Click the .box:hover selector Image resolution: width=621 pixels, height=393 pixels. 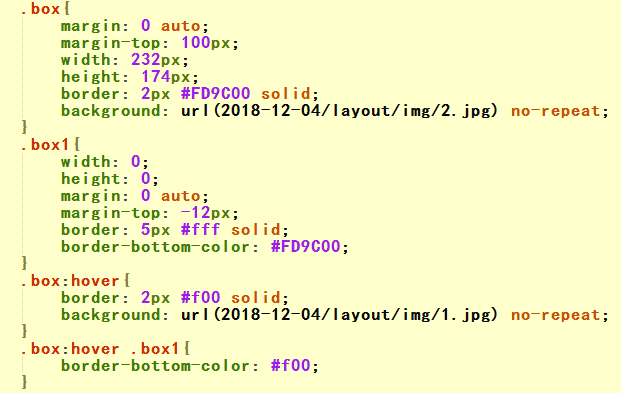[70, 281]
